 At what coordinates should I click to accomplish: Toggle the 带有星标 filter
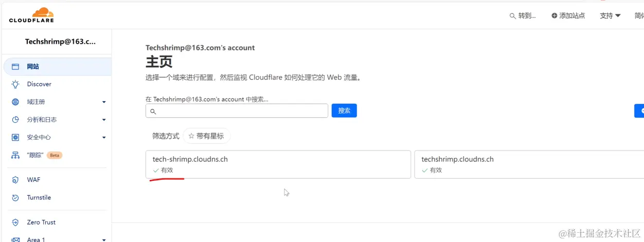[x=206, y=136]
